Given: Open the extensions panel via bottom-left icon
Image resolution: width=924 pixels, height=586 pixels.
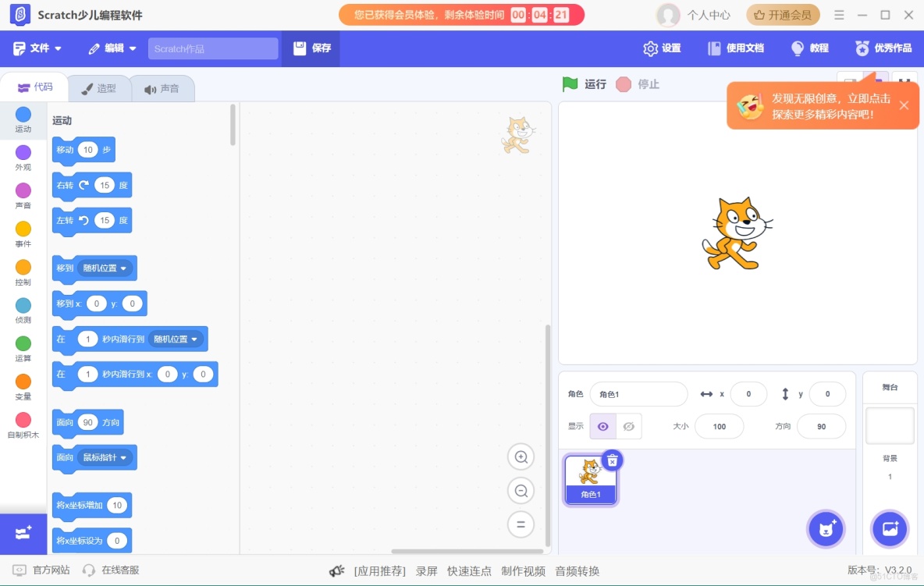Looking at the screenshot, I should point(23,534).
